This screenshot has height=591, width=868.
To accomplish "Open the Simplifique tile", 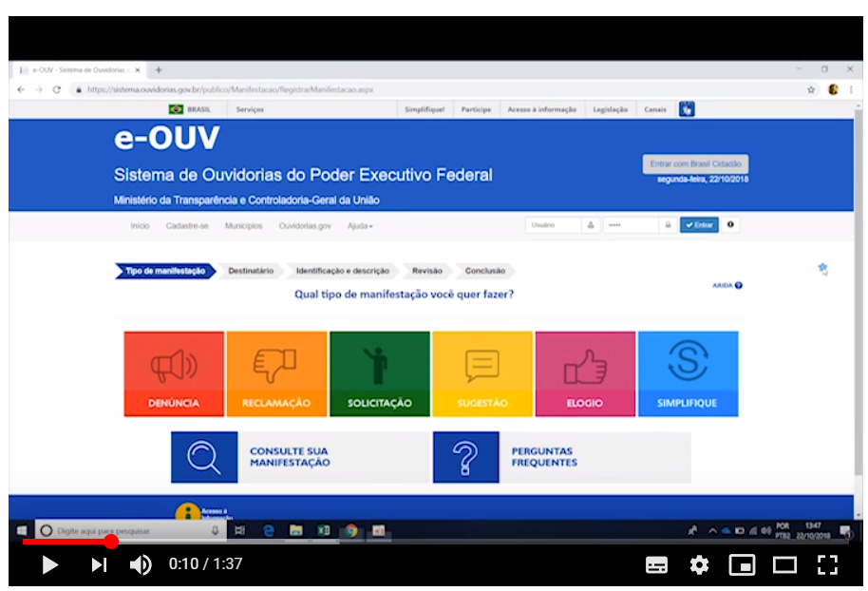I will pyautogui.click(x=688, y=373).
